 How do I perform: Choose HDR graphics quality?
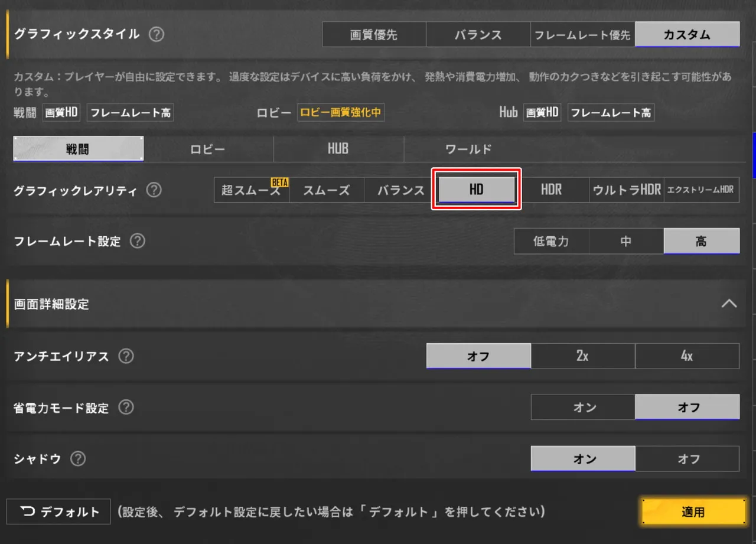[552, 190]
